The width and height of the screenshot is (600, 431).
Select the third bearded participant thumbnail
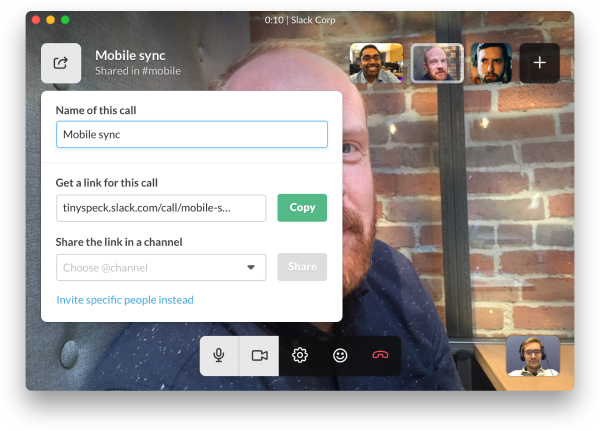click(491, 63)
